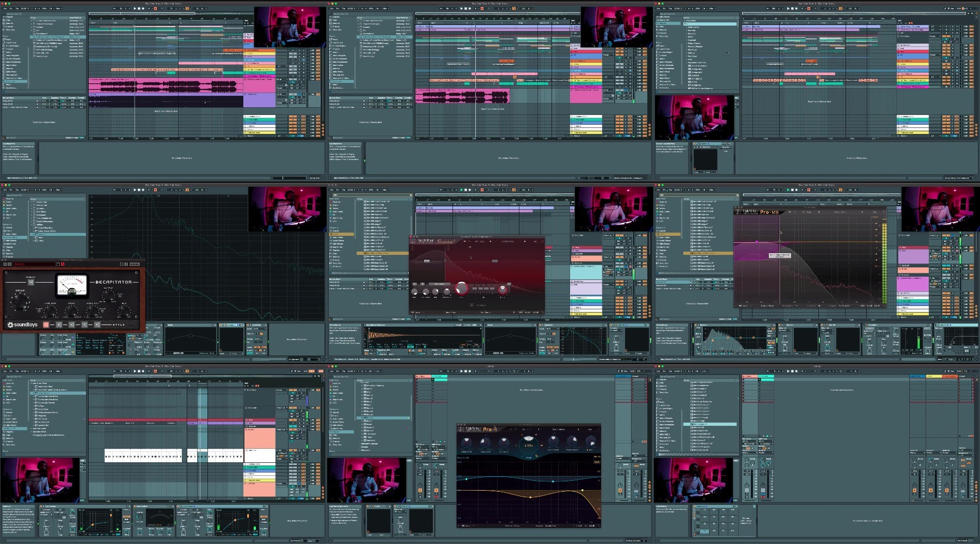Open Saturn's Default Setting preset menu

pyautogui.click(x=507, y=241)
